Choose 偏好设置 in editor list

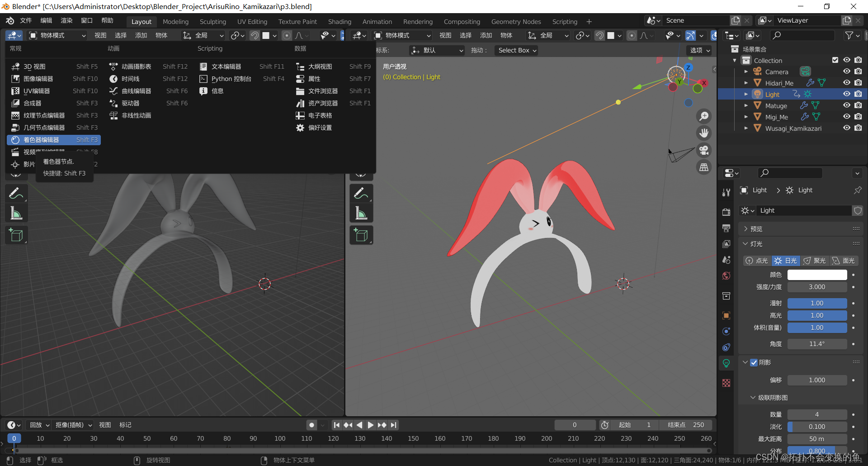pos(333,128)
